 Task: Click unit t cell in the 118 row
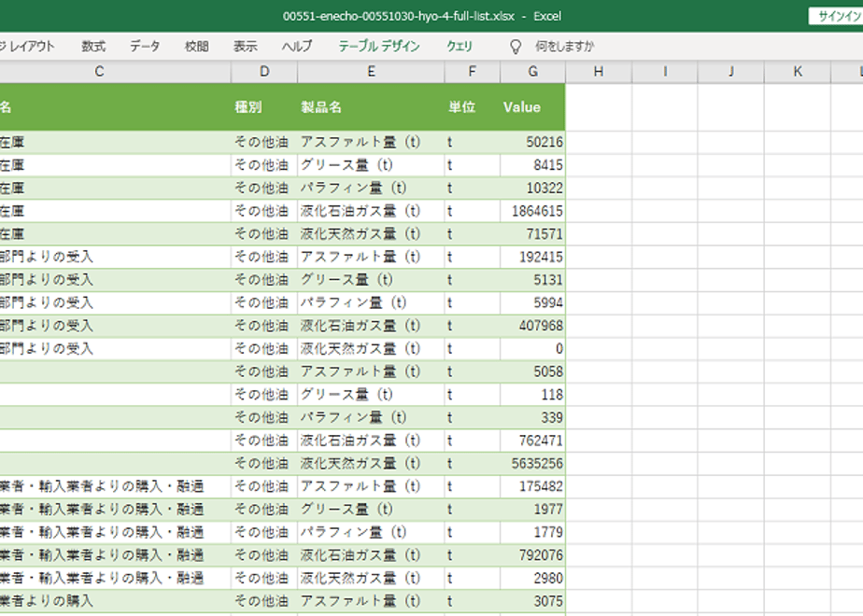pos(473,395)
